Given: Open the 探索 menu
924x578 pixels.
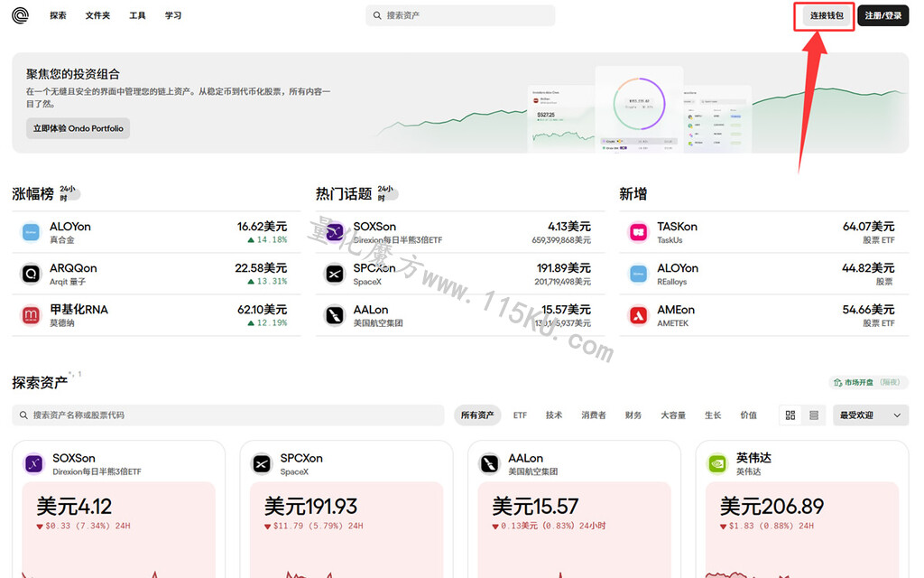Looking at the screenshot, I should click(58, 15).
